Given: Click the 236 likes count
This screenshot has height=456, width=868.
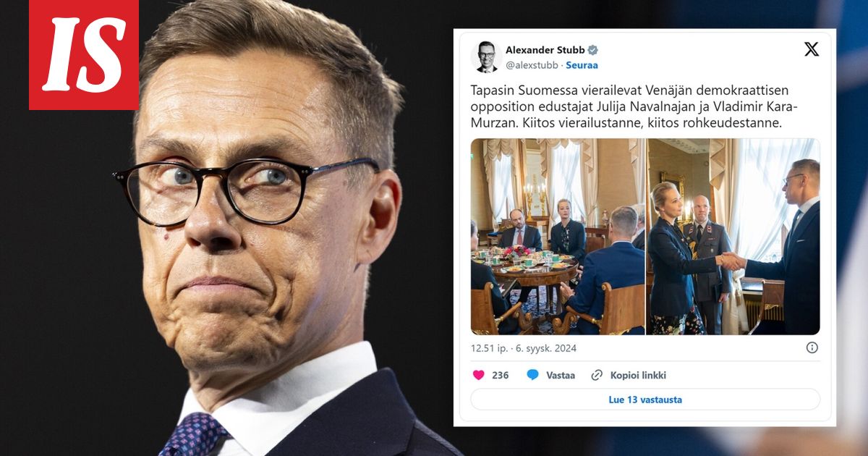Looking at the screenshot, I should pos(501,375).
